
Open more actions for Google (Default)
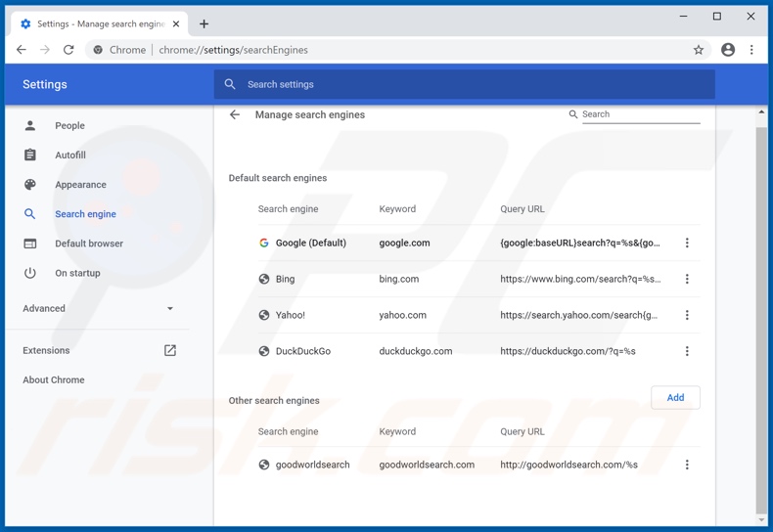click(x=687, y=243)
